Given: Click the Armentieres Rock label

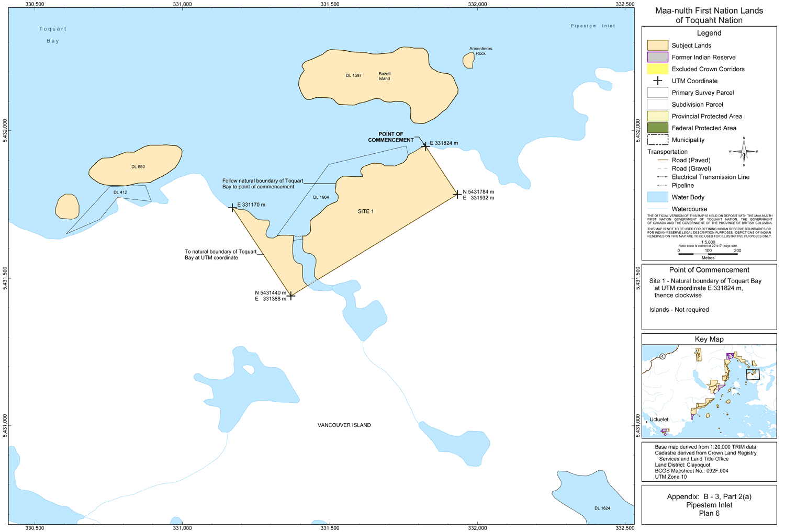Looking at the screenshot, I should (480, 51).
